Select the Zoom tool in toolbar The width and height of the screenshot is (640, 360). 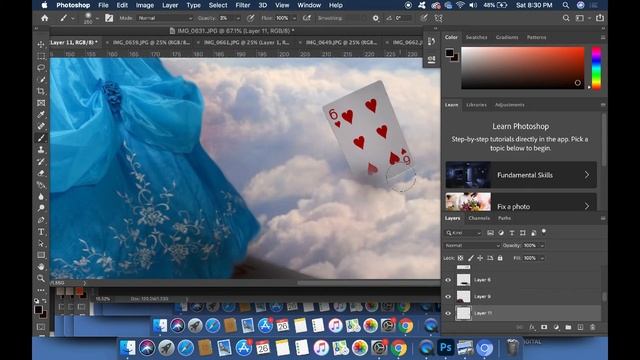tap(41, 278)
